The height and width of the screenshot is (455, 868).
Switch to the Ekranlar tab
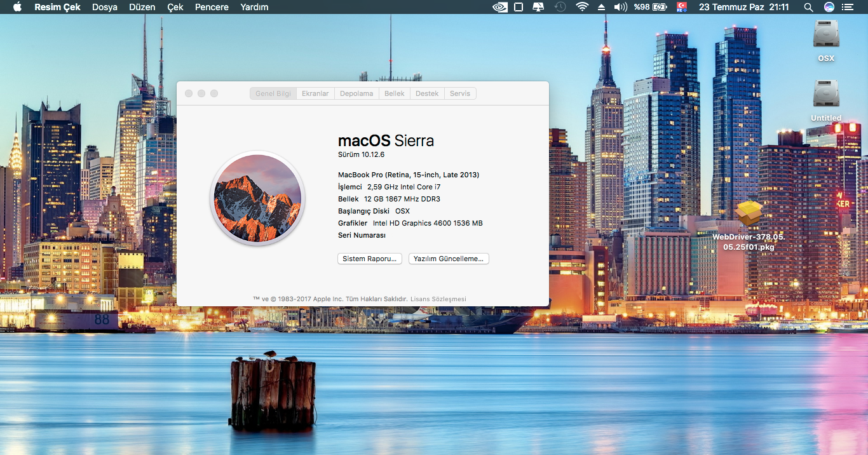pos(315,93)
